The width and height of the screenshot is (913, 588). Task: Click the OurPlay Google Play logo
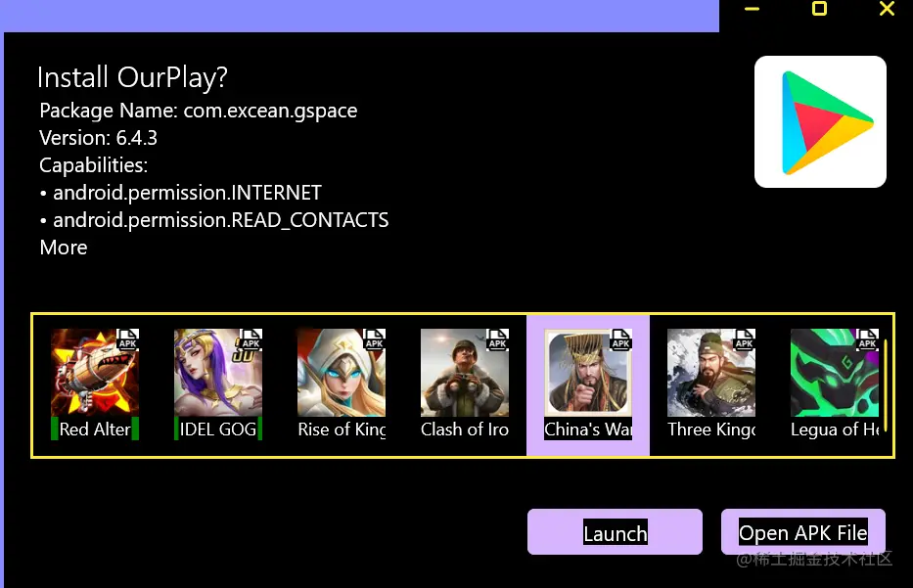820,121
